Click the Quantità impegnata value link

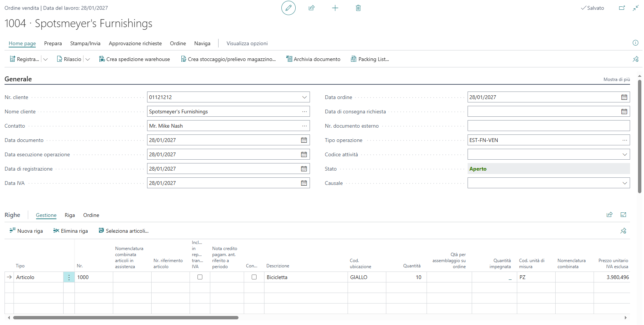(x=510, y=278)
